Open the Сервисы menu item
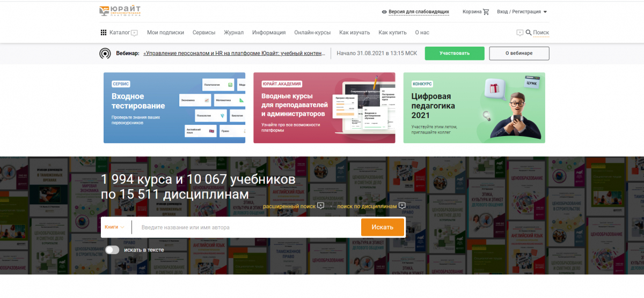The height and width of the screenshot is (298, 644). pos(204,33)
